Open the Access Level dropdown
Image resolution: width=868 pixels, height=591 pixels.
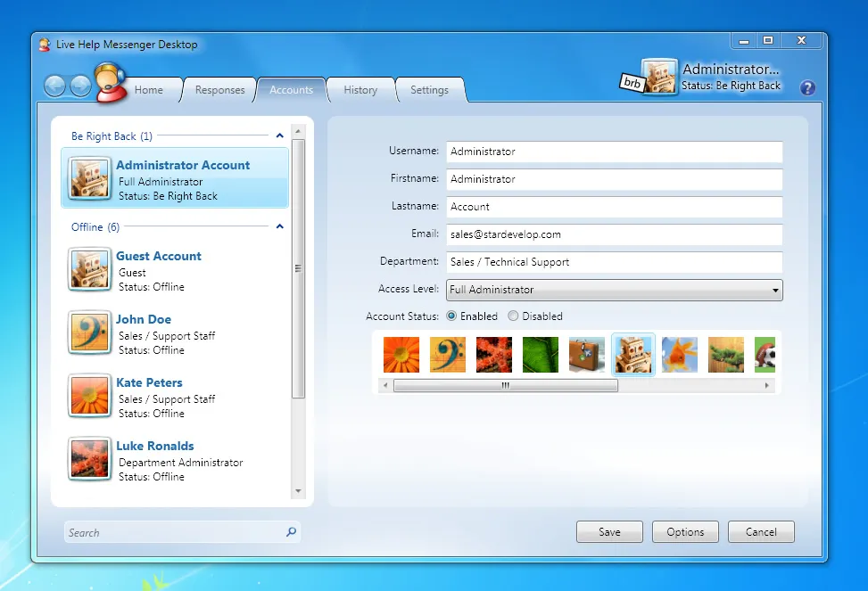click(x=615, y=290)
